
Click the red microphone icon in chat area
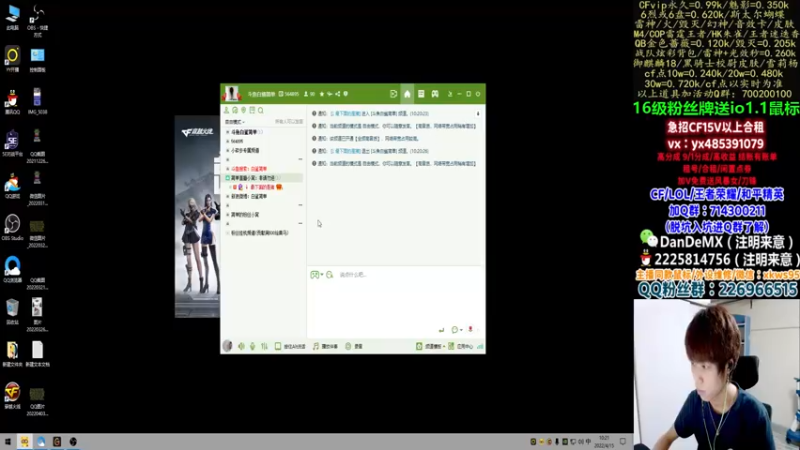[x=470, y=330]
